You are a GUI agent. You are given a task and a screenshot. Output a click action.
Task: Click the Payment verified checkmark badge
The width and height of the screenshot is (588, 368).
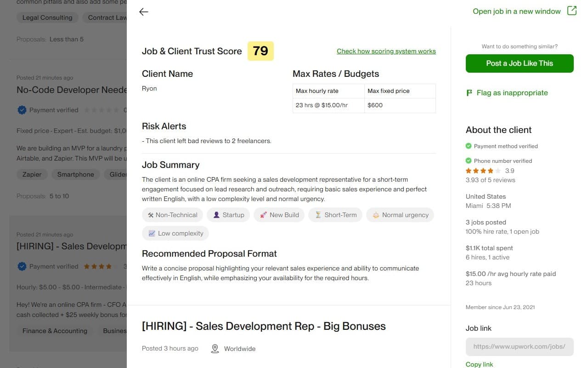pos(22,110)
